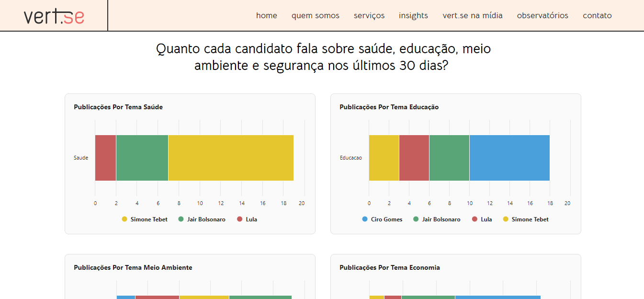
Task: Click the red Lula bar in Saúde chart
Action: [105, 158]
